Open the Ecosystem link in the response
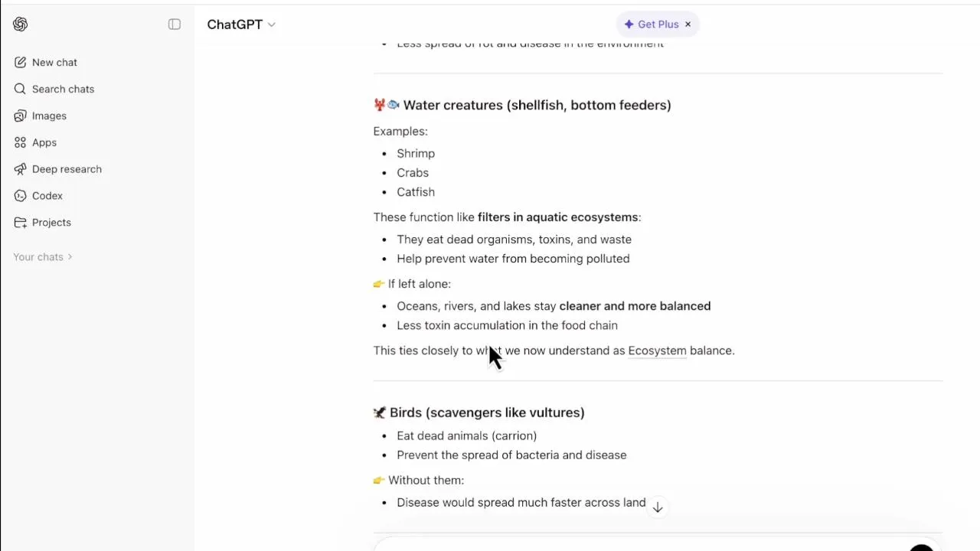This screenshot has width=980, height=551. pos(657,350)
